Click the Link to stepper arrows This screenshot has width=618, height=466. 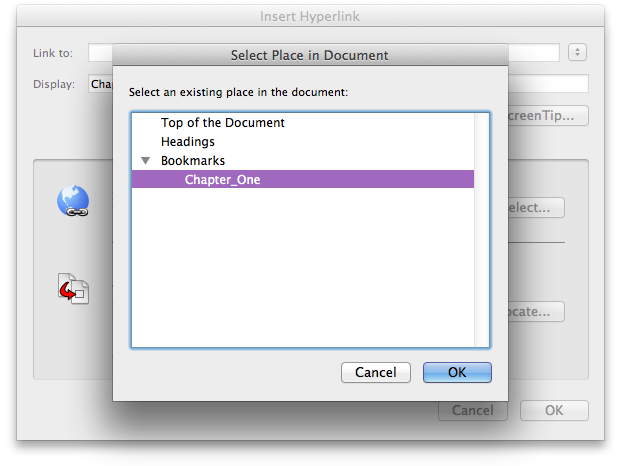coord(577,52)
